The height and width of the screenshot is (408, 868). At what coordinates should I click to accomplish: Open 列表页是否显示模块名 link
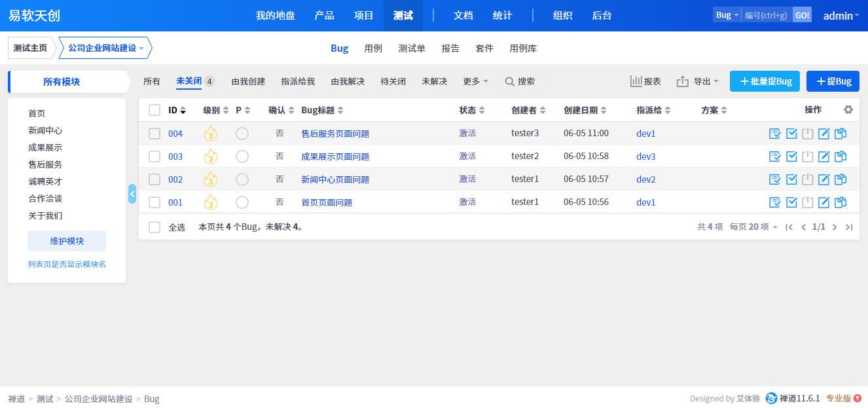tap(67, 265)
